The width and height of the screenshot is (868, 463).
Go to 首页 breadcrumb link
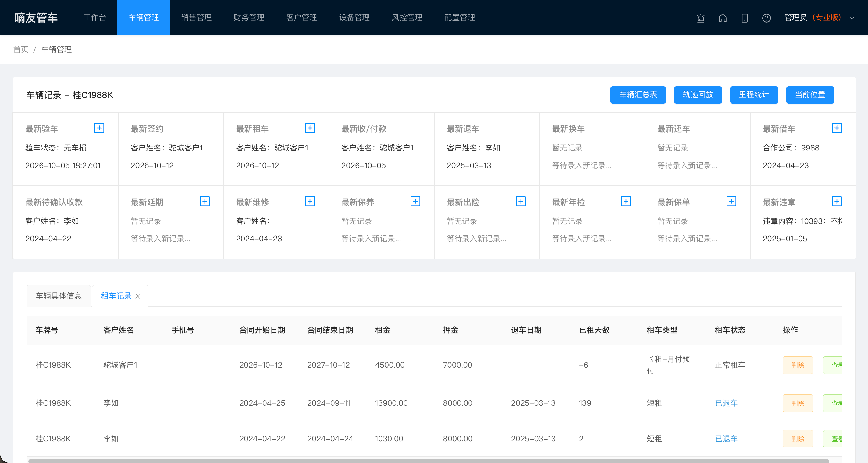(21, 50)
